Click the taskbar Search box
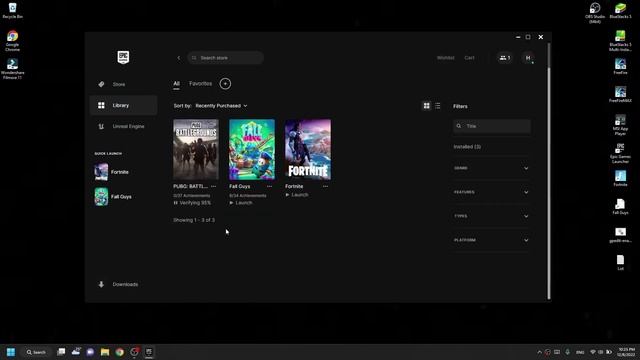 click(x=36, y=352)
